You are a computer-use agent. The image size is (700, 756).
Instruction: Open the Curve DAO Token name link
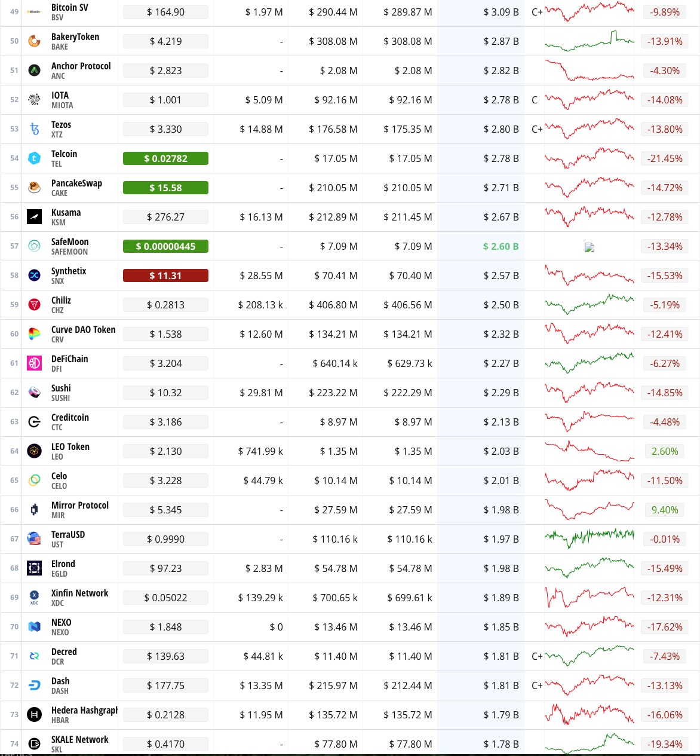pos(83,330)
